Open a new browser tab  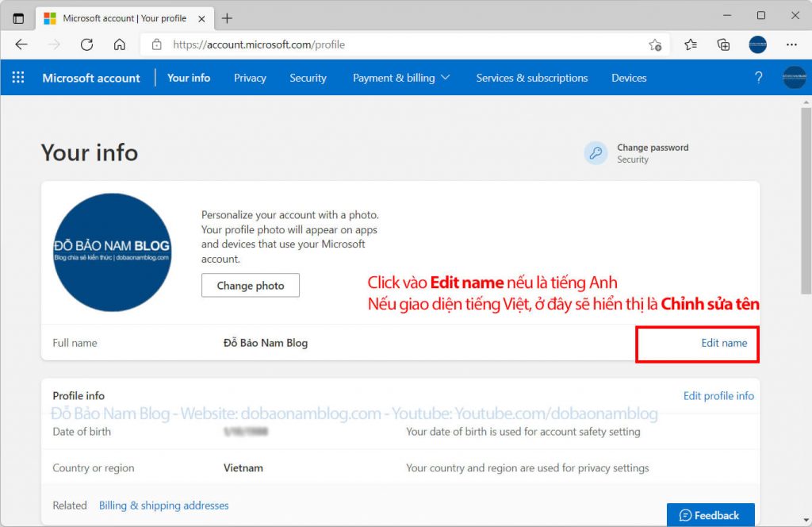[227, 19]
